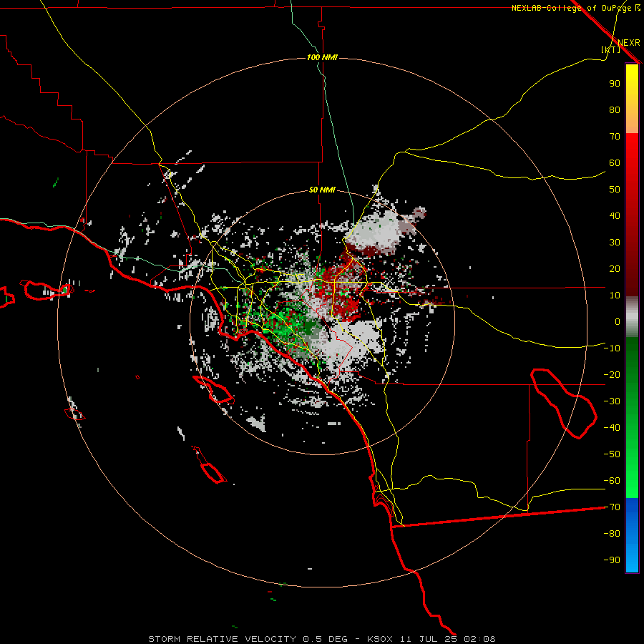
Task: Click the 90 value on the velocity scale
Action: [615, 84]
